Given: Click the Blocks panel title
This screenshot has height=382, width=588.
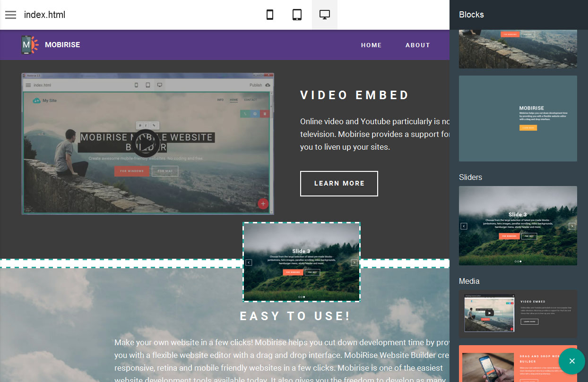Looking at the screenshot, I should (471, 15).
